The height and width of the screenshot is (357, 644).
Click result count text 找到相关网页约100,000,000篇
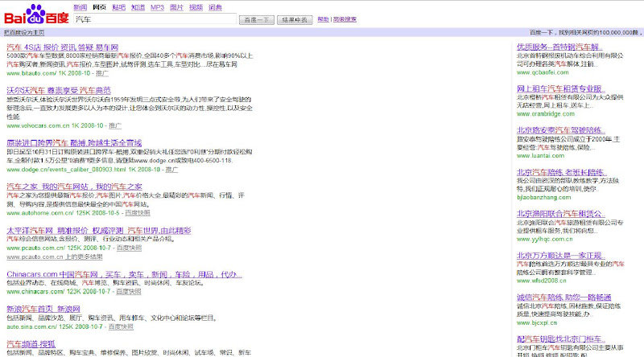(x=598, y=32)
